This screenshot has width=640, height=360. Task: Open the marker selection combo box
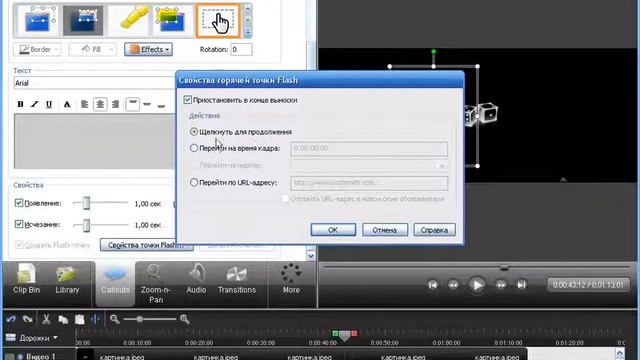click(369, 166)
